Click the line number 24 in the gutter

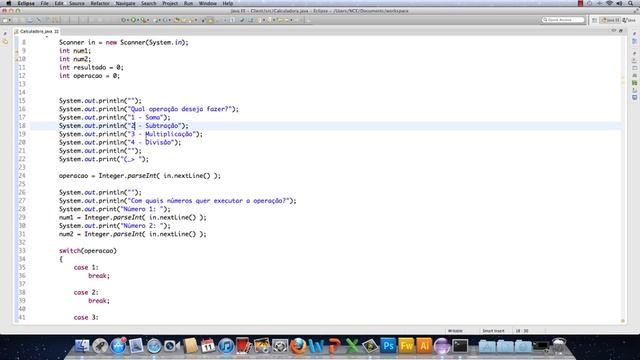click(x=22, y=176)
